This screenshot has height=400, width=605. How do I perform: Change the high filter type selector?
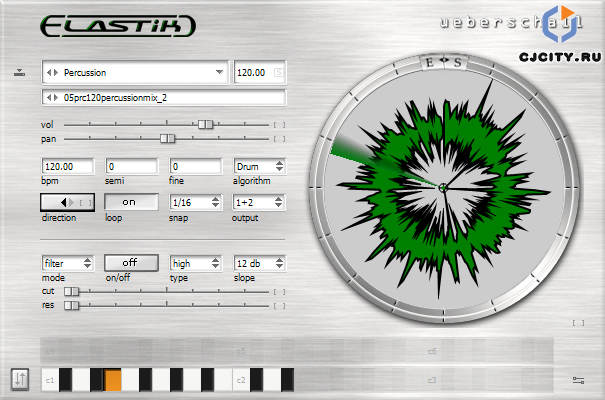pyautogui.click(x=196, y=263)
